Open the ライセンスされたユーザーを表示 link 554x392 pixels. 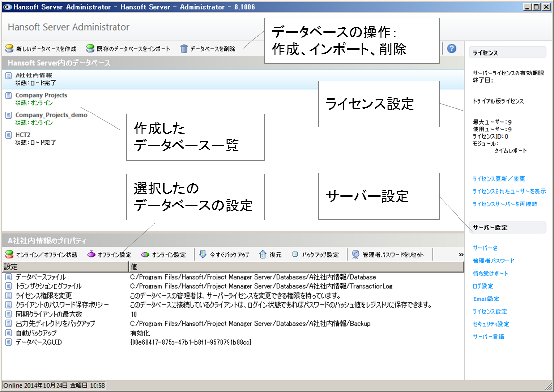[509, 191]
